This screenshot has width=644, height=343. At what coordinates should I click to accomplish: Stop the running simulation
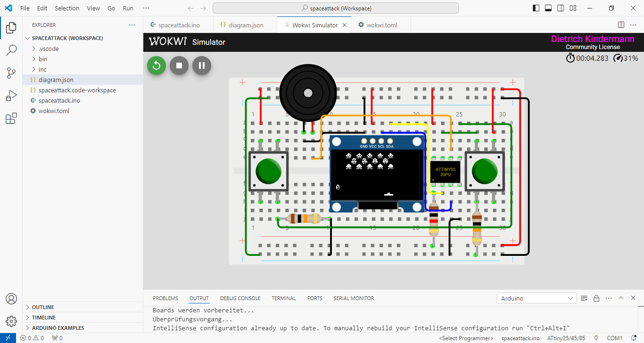pyautogui.click(x=179, y=65)
